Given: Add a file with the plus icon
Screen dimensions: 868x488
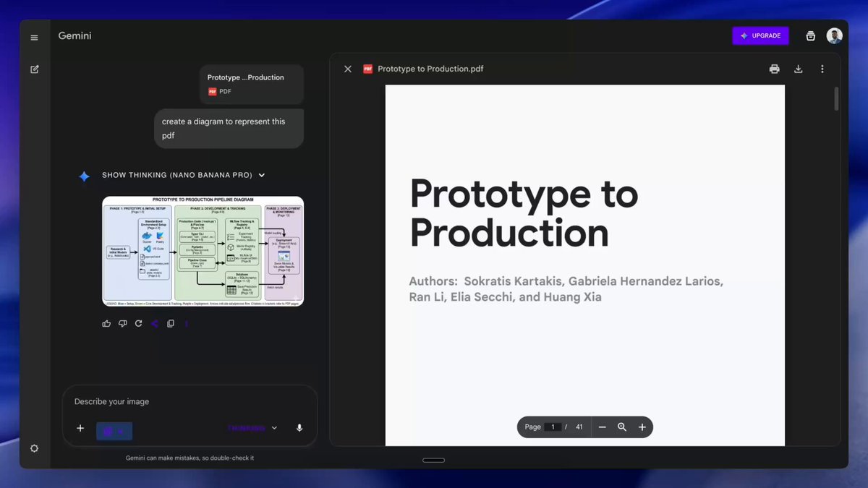Looking at the screenshot, I should 80,428.
